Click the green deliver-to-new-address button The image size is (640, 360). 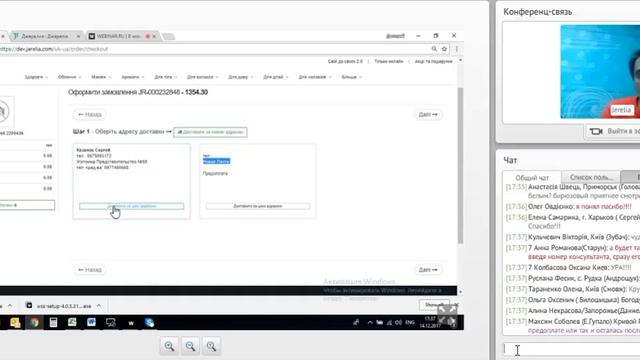210,132
